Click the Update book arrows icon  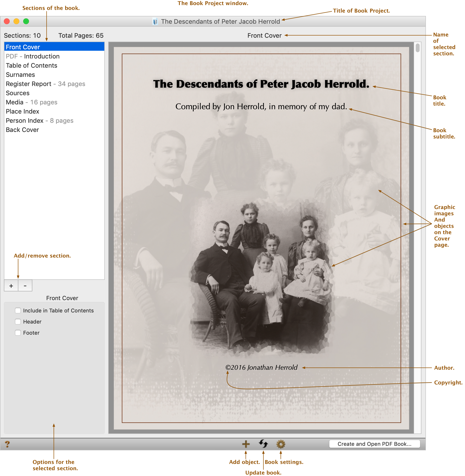[x=263, y=443]
